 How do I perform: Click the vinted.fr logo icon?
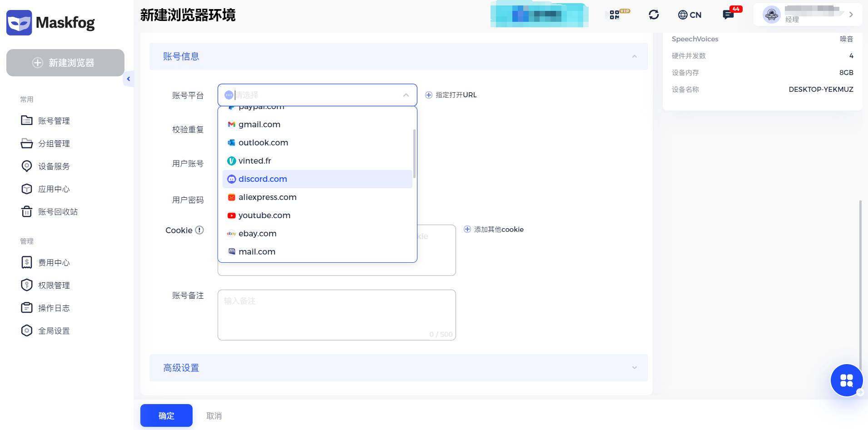(232, 161)
